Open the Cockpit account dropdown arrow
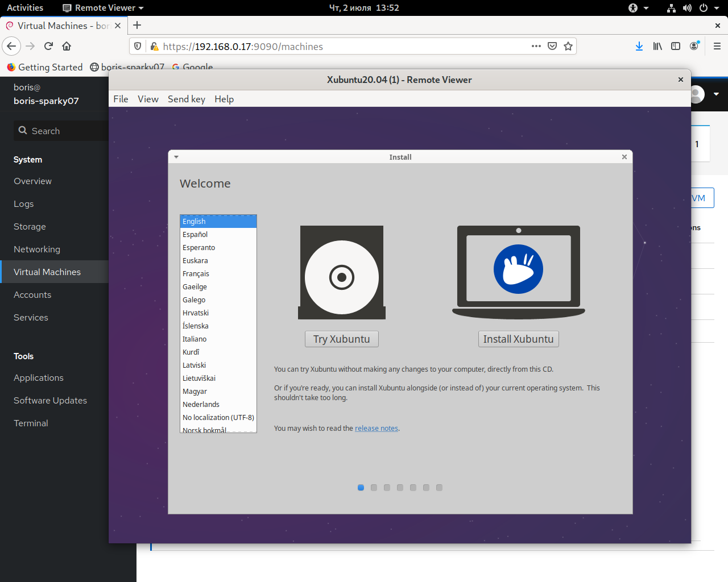The width and height of the screenshot is (728, 582). pos(715,94)
